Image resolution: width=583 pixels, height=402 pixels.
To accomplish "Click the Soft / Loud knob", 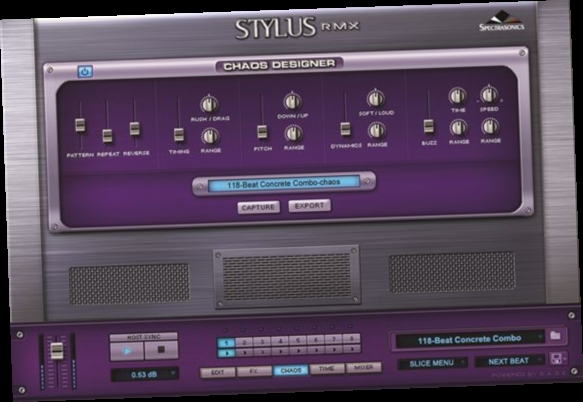I will (x=376, y=99).
